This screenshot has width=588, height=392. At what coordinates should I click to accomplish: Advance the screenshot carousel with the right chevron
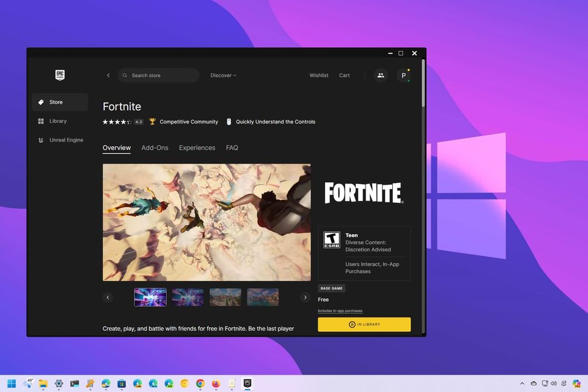tap(306, 297)
